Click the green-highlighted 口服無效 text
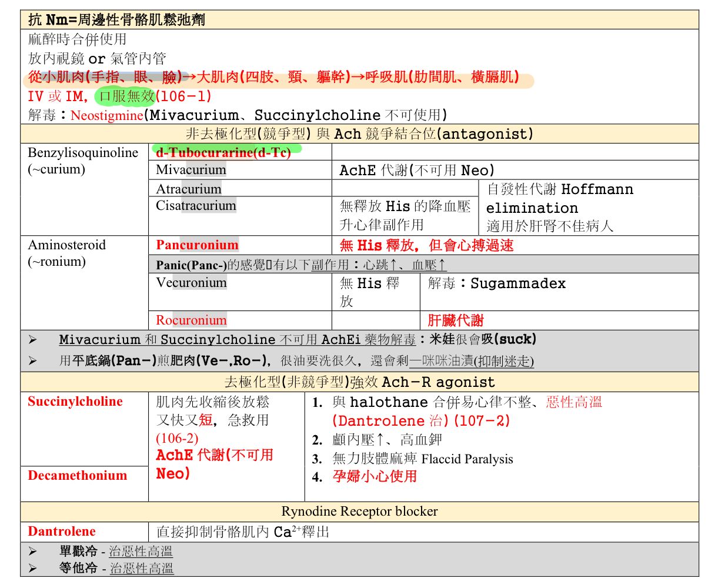Image resolution: width=715 pixels, height=588 pixels. [126, 96]
